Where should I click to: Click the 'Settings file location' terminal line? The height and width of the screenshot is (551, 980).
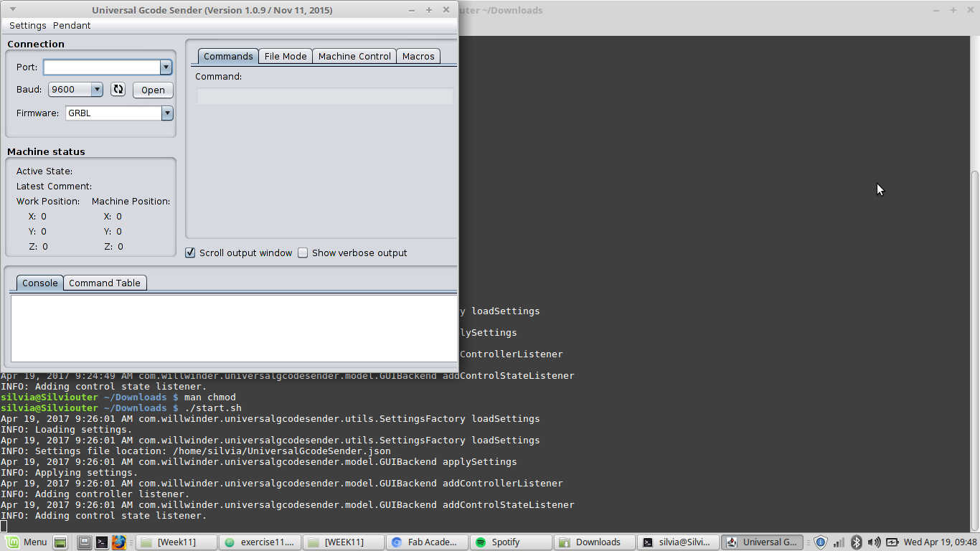coord(196,451)
